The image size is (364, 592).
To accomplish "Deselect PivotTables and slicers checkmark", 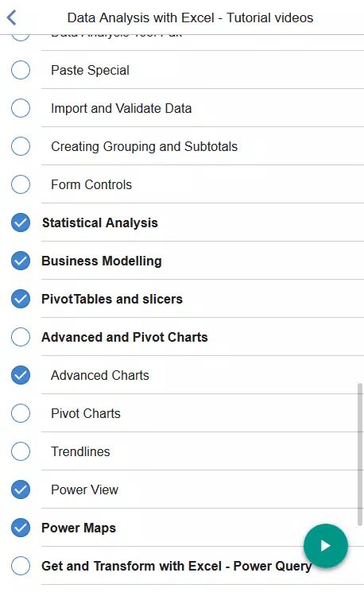I will (21, 299).
